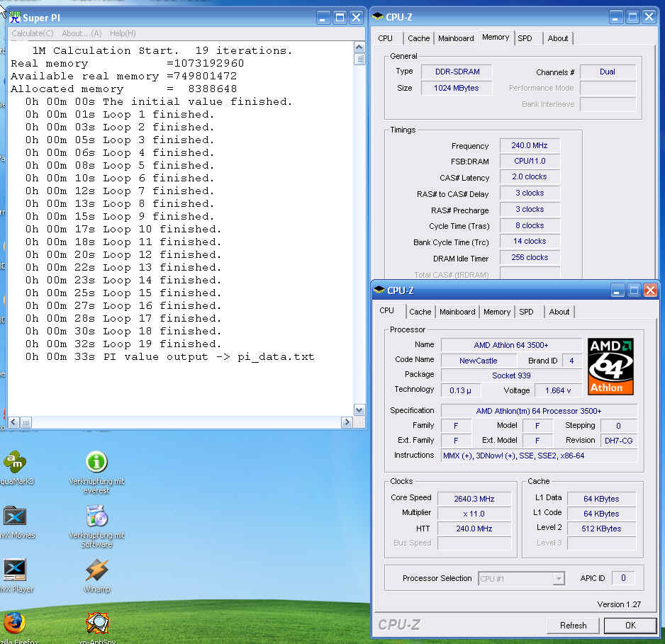Click the Revision value DH7-CG
Viewport: 665px width, 644px height.
coord(618,441)
